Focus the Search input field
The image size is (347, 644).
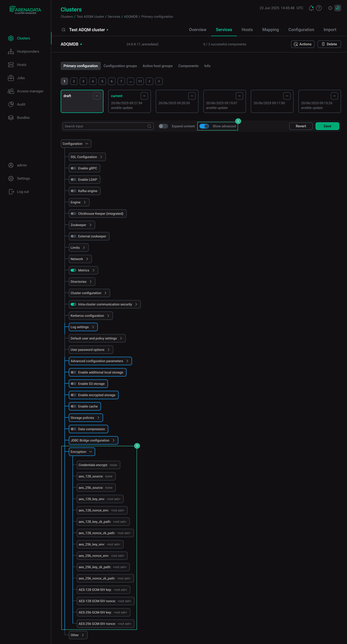click(108, 126)
